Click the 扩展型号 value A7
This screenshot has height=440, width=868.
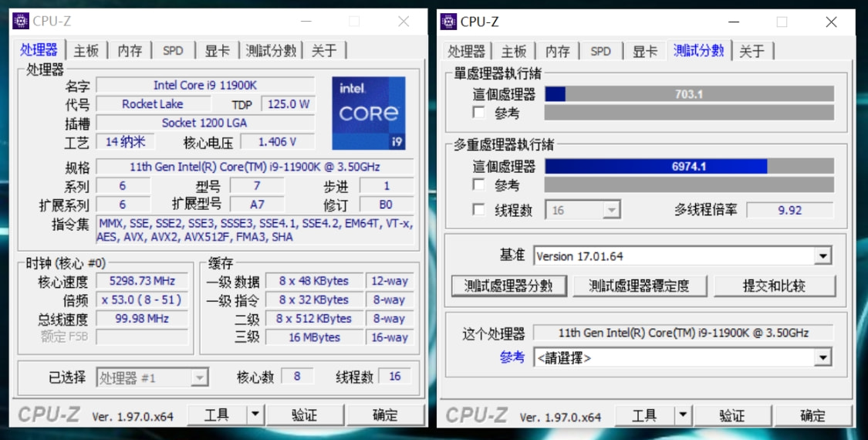click(257, 205)
